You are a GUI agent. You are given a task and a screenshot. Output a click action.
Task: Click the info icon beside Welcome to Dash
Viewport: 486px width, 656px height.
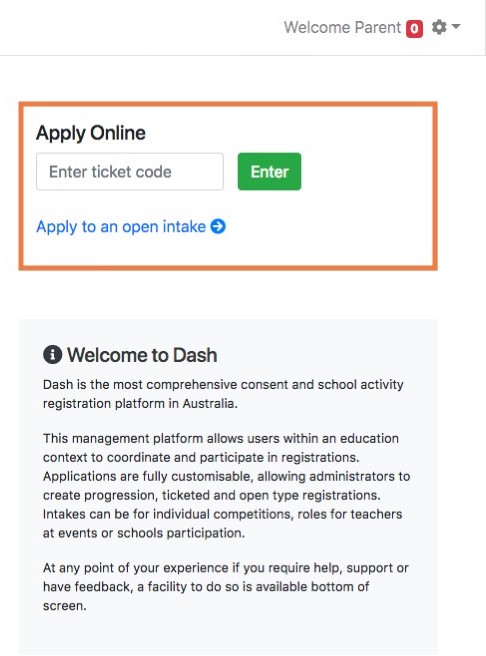[x=52, y=355]
